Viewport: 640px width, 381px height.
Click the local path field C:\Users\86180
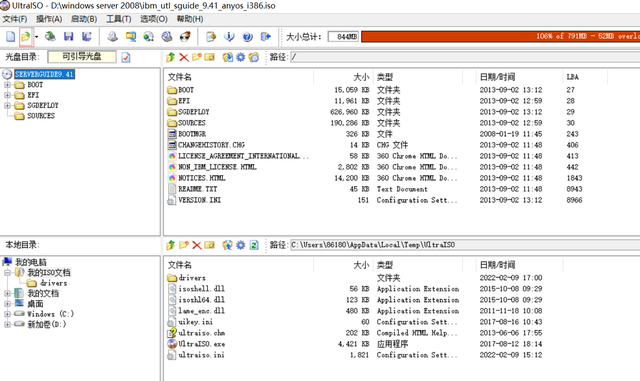465,245
